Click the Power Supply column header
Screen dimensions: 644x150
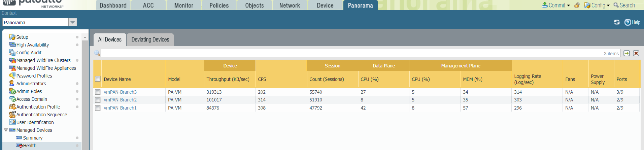point(601,79)
